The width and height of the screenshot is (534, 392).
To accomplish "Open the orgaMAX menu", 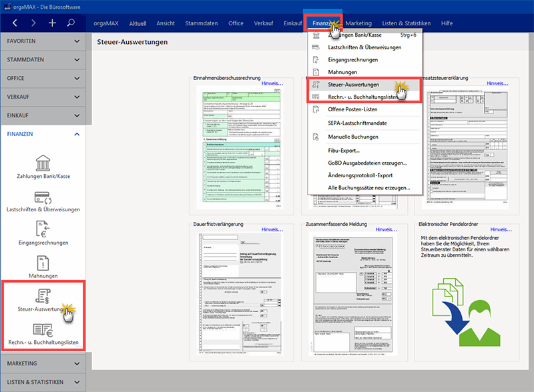I will pos(106,23).
